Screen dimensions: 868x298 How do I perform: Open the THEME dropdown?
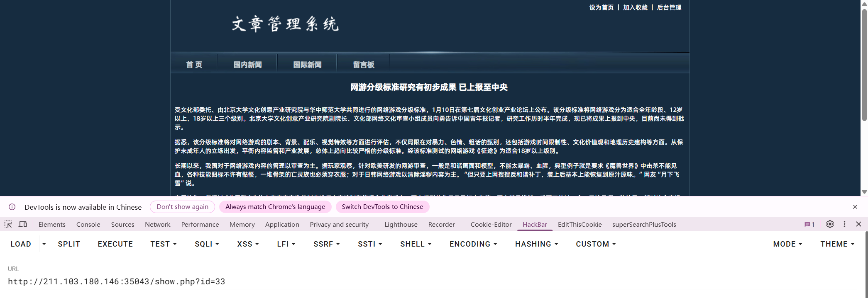(x=837, y=244)
